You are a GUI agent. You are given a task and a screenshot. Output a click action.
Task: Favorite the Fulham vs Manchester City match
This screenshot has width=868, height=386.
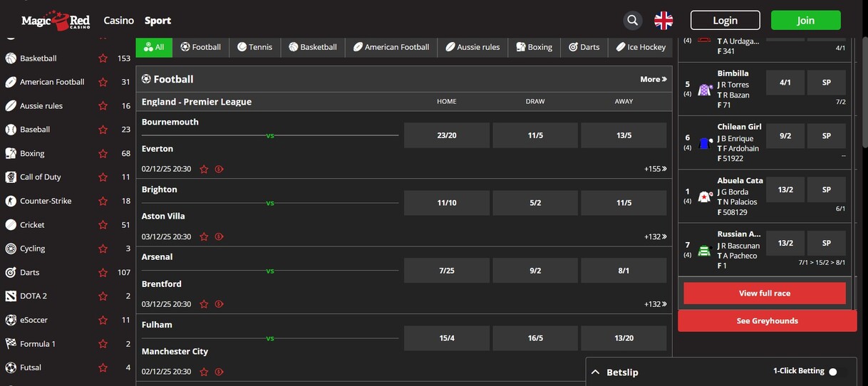pyautogui.click(x=204, y=372)
